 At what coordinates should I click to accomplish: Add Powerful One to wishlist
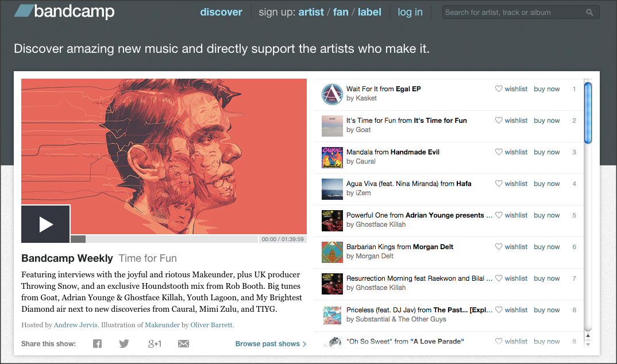click(511, 215)
